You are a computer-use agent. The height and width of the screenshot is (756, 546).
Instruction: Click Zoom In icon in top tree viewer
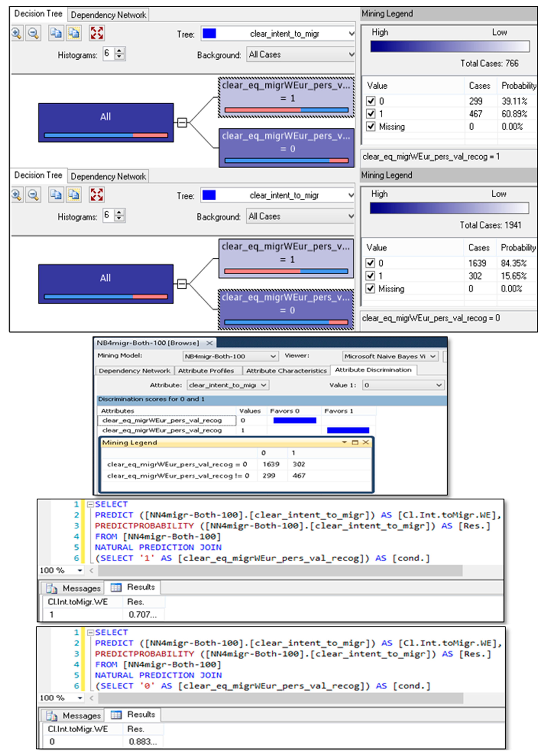pos(16,33)
